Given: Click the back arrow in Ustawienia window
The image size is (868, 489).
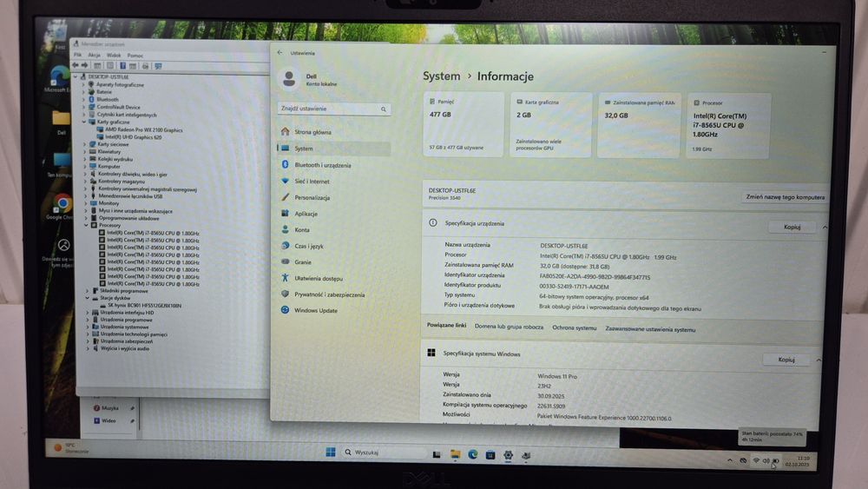Looking at the screenshot, I should (279, 53).
